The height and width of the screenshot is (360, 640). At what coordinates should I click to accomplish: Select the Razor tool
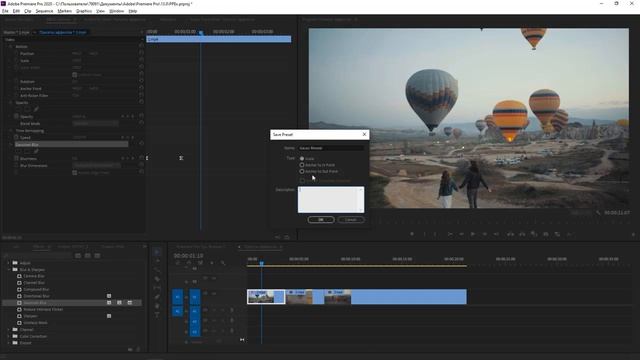157,279
